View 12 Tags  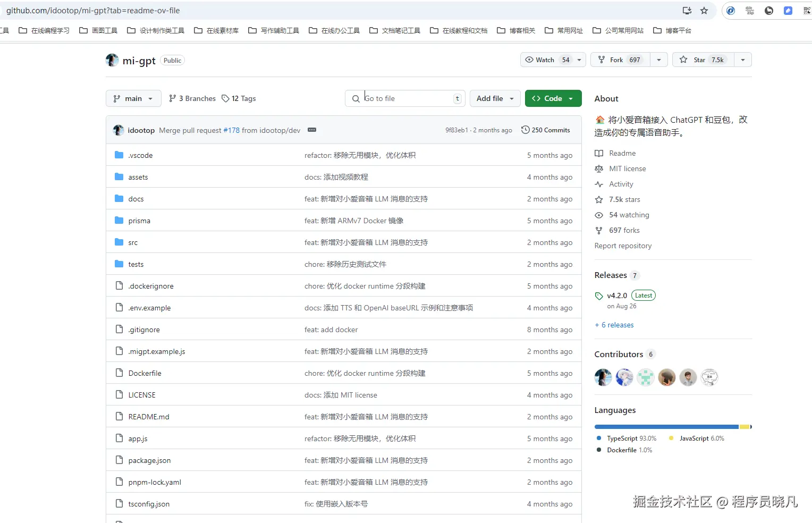[239, 98]
